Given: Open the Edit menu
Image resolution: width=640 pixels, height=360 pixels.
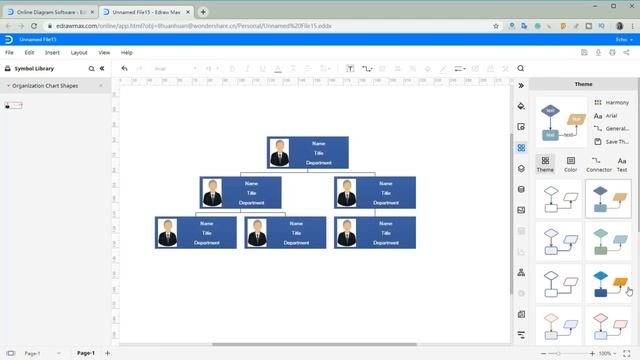Looking at the screenshot, I should pyautogui.click(x=29, y=53).
